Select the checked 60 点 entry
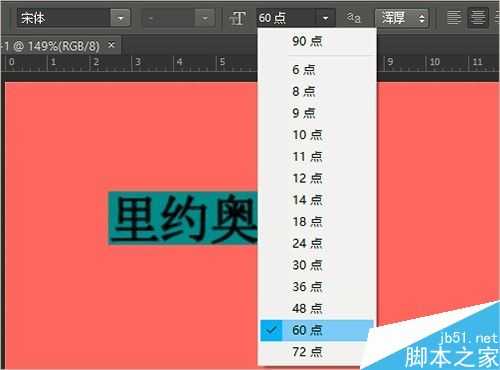 tap(317, 330)
